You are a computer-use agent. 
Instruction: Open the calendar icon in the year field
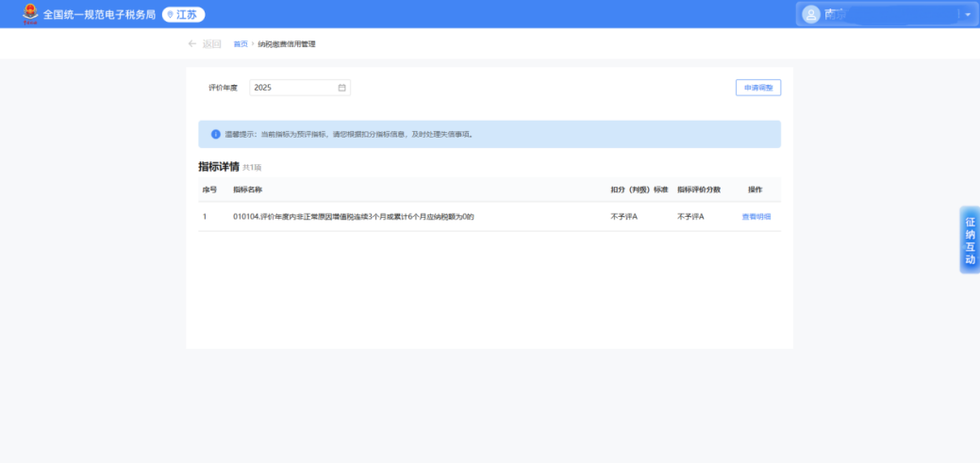pyautogui.click(x=341, y=88)
